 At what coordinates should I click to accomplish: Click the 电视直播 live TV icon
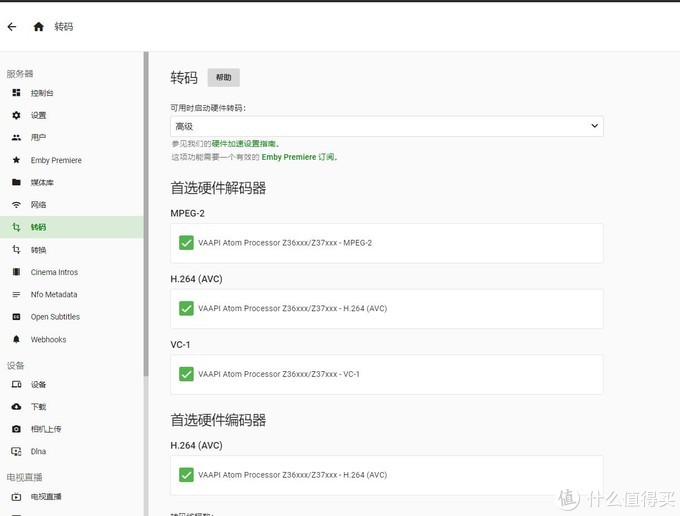pos(16,497)
